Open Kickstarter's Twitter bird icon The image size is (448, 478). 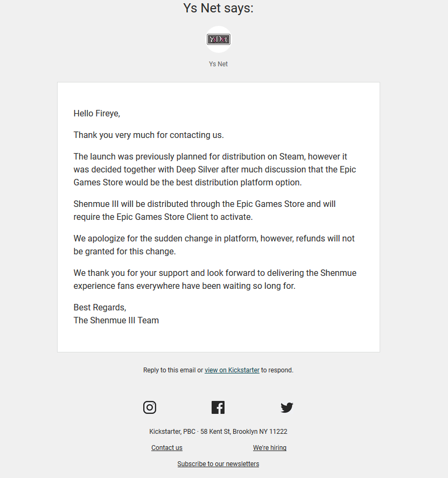286,407
